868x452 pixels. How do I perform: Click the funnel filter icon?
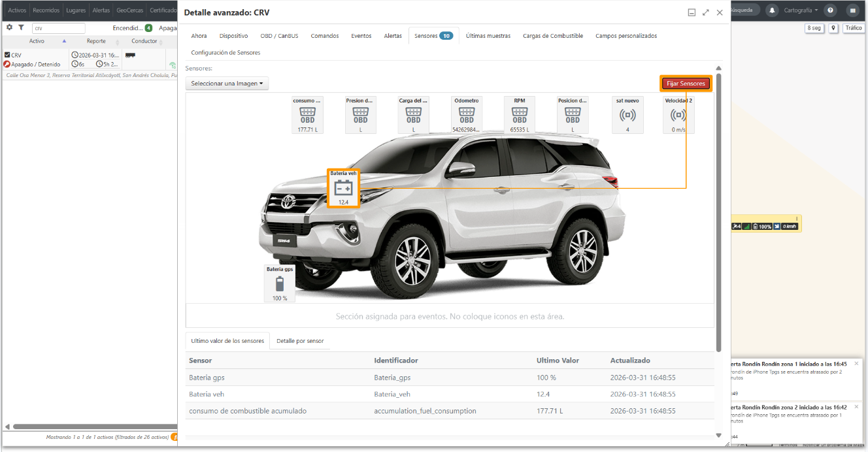click(21, 28)
